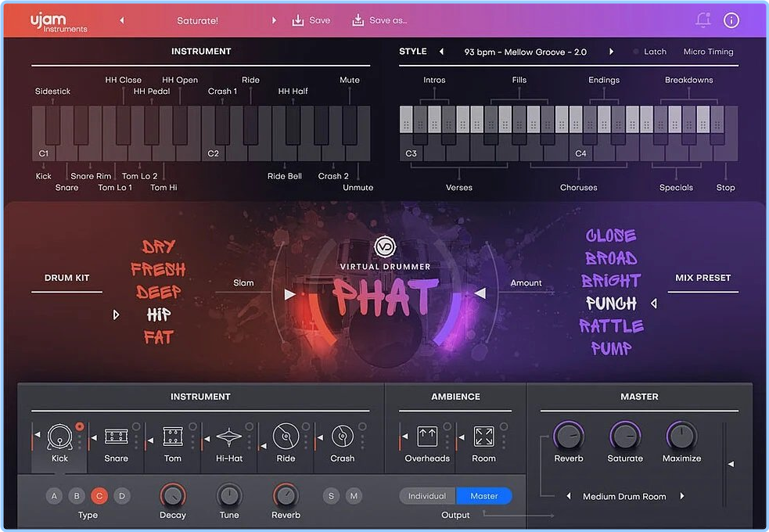Adjust the Master Reverb knob

click(x=569, y=436)
